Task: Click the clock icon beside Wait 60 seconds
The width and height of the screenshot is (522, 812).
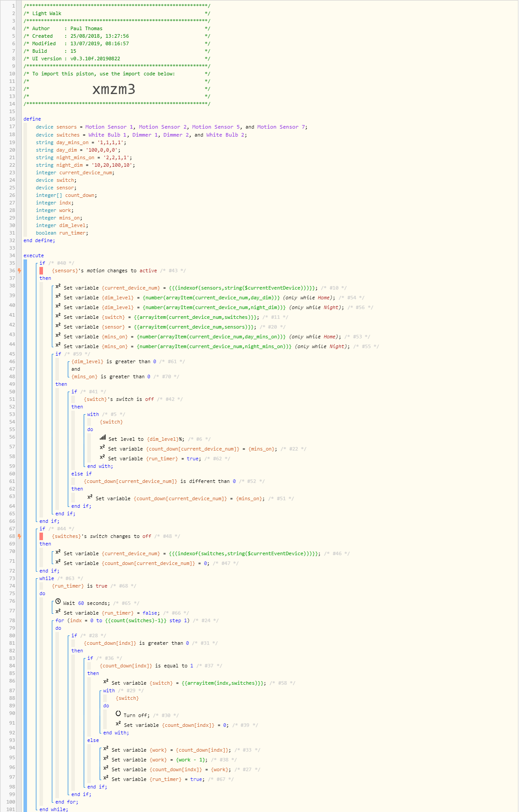Action: tap(58, 602)
